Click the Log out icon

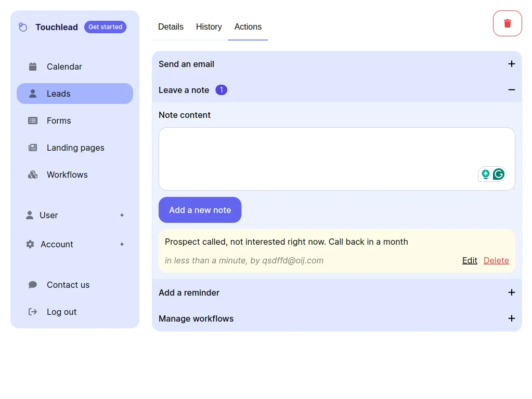32,312
